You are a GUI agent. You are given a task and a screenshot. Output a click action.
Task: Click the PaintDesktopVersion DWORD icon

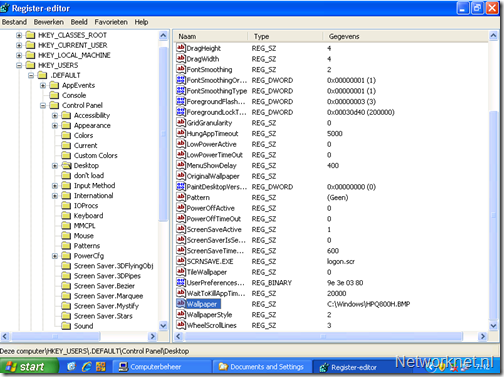click(x=180, y=187)
